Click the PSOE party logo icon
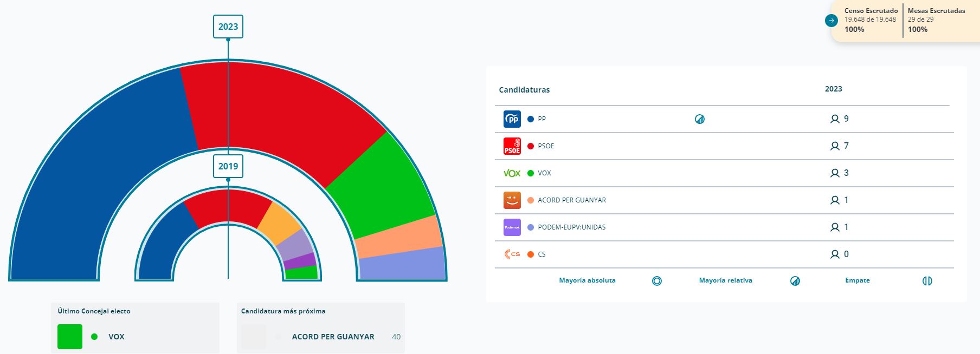 click(x=512, y=146)
